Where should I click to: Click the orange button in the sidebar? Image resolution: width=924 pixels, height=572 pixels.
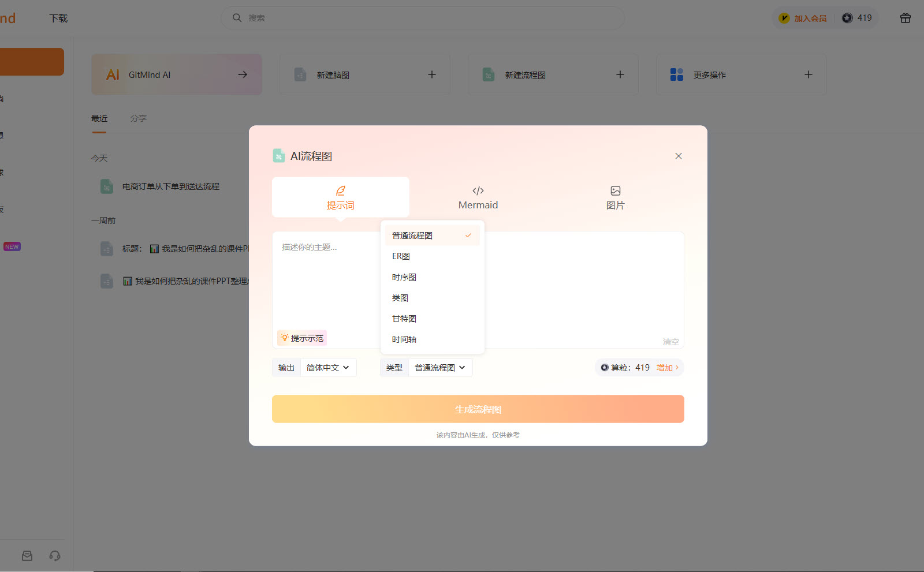(x=32, y=62)
